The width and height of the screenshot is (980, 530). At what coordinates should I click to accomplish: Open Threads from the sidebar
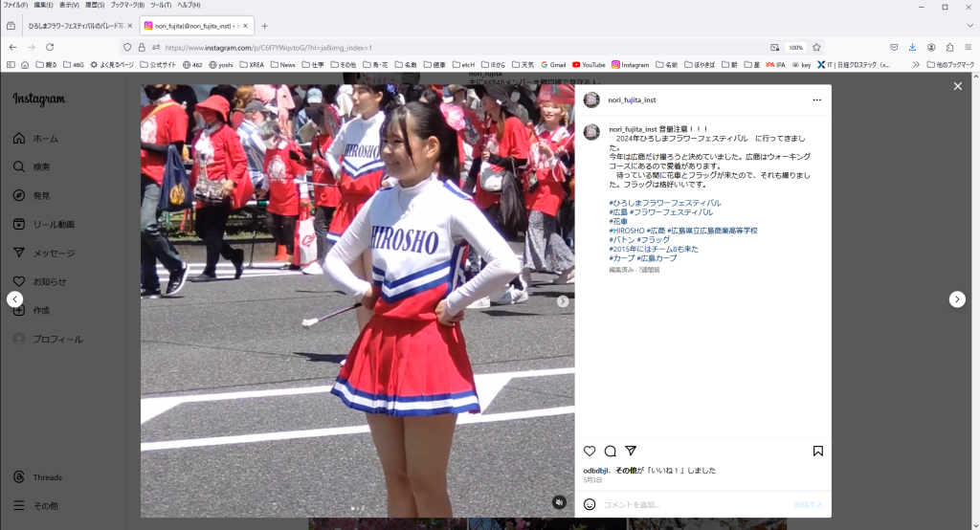coord(37,477)
